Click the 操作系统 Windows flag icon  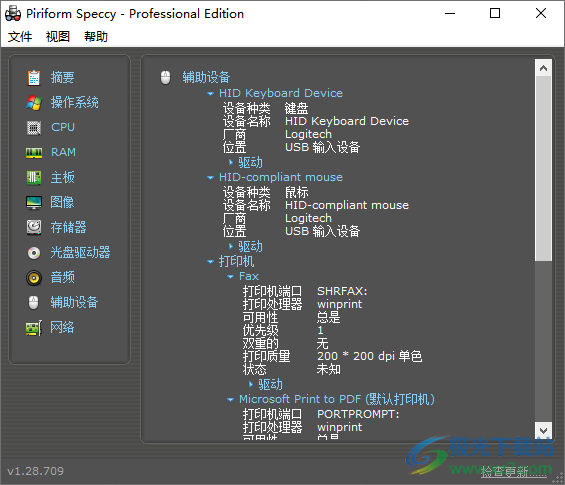coord(34,103)
